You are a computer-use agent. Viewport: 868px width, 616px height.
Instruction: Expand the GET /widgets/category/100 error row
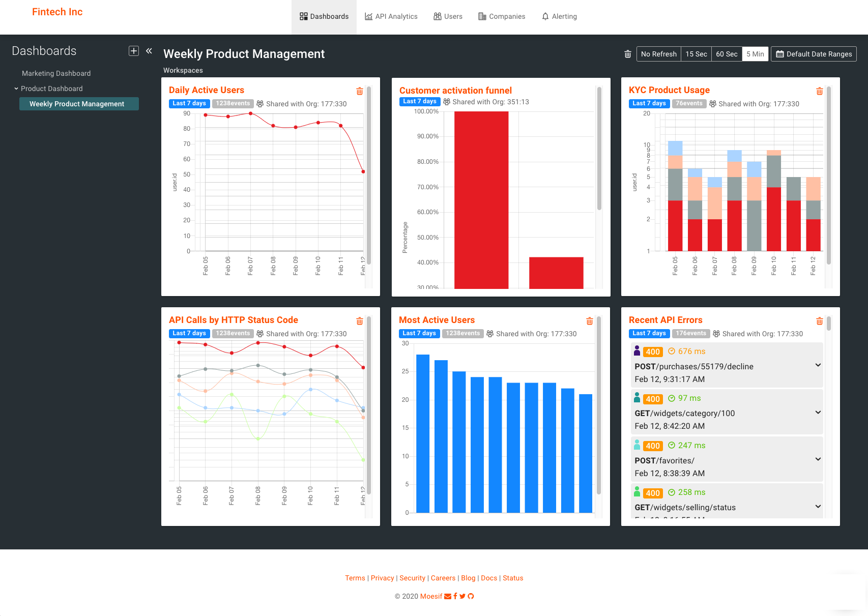pos(727,413)
